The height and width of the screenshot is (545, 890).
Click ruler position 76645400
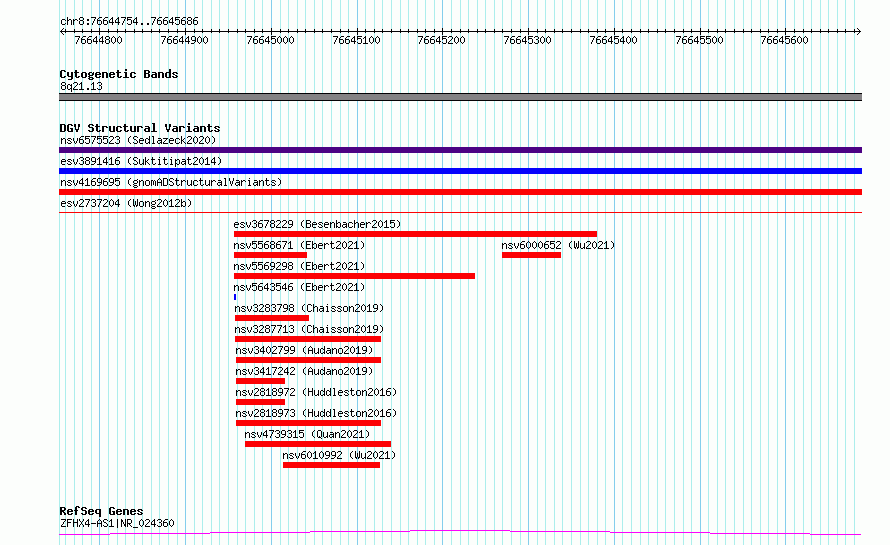[613, 40]
